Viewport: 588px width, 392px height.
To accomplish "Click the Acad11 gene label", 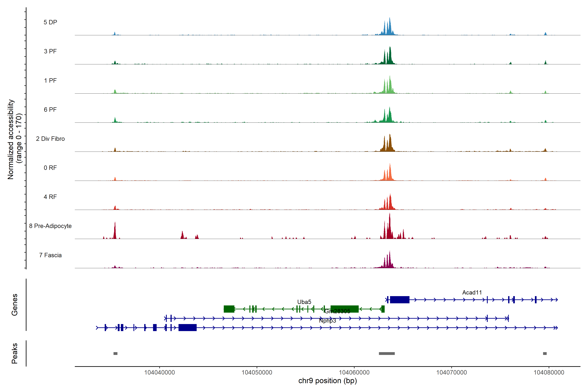I will (x=472, y=293).
